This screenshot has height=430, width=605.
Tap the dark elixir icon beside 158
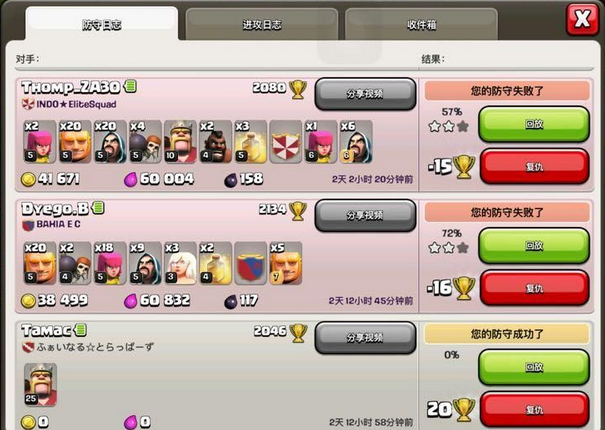click(x=231, y=180)
